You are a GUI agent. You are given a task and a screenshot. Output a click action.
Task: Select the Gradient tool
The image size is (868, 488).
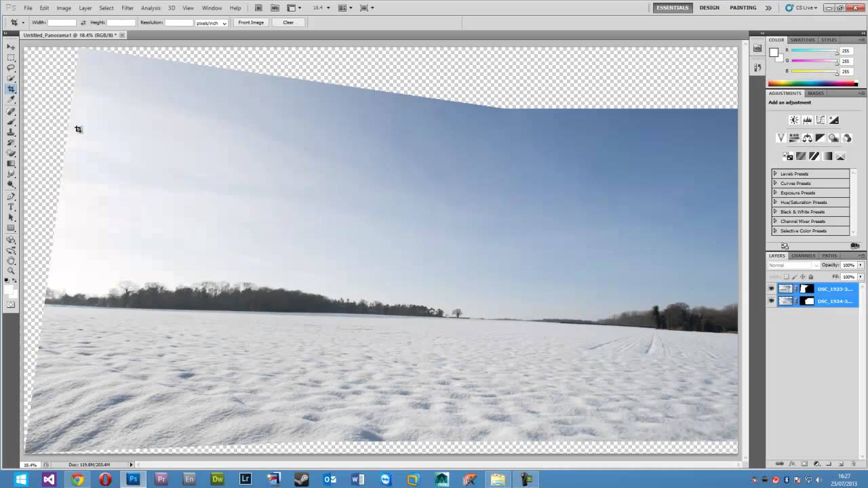[11, 163]
